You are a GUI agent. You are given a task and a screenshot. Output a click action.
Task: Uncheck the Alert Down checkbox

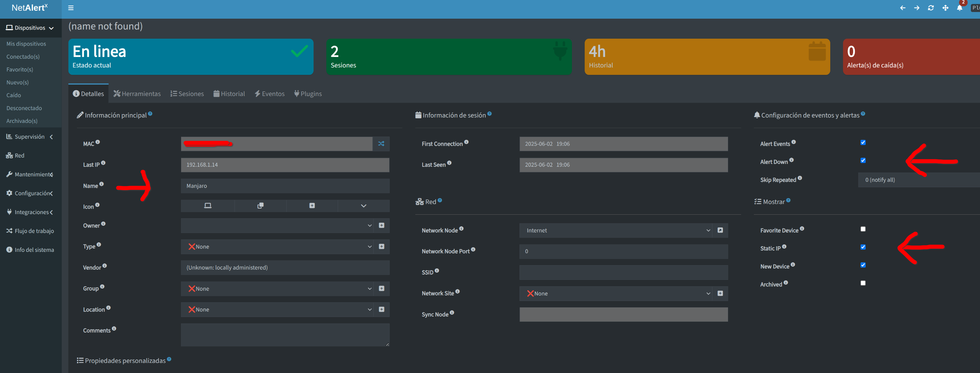863,160
